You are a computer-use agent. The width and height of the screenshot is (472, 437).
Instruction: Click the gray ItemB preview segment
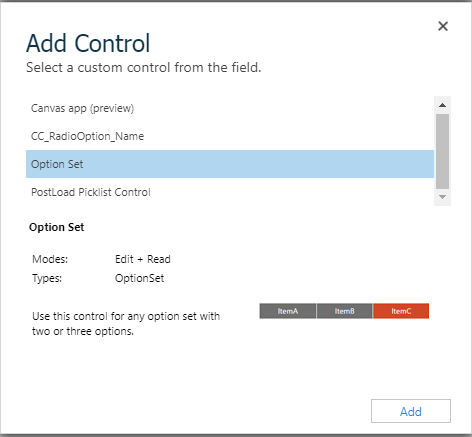pyautogui.click(x=344, y=311)
